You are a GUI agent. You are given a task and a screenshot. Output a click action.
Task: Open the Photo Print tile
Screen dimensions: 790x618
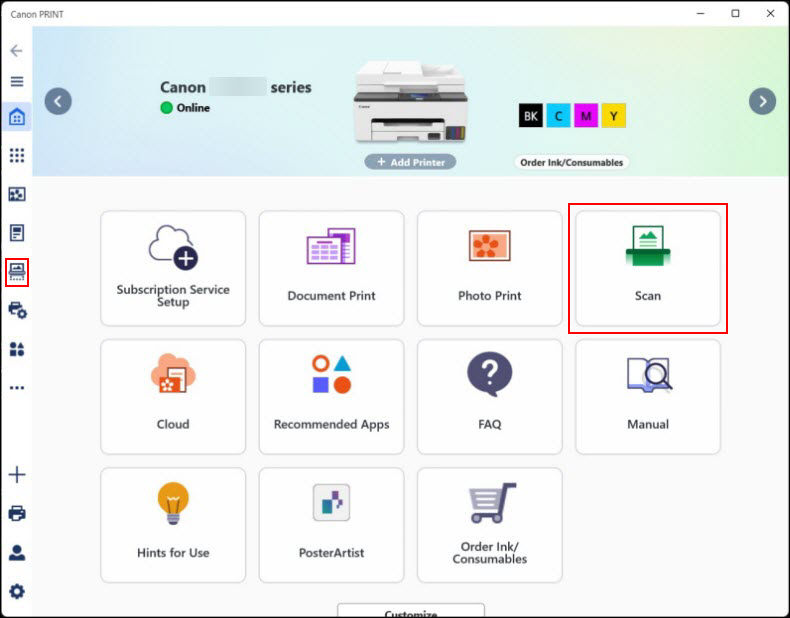[490, 268]
